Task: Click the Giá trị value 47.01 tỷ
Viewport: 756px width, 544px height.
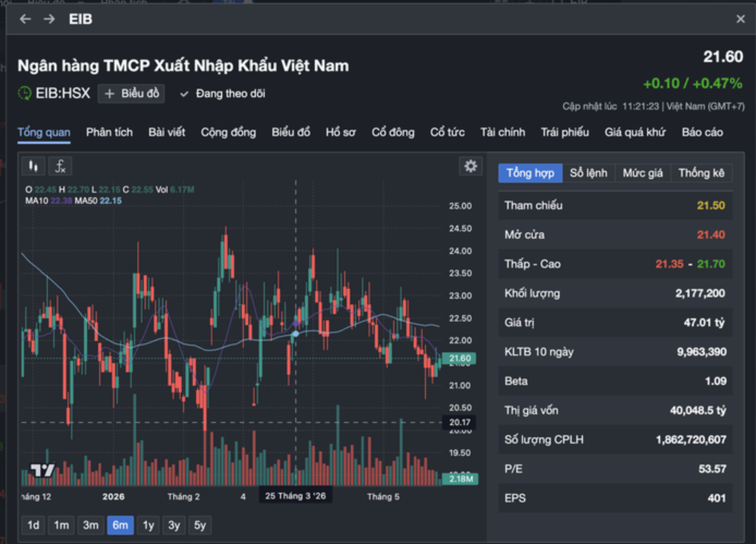Action: coord(704,323)
